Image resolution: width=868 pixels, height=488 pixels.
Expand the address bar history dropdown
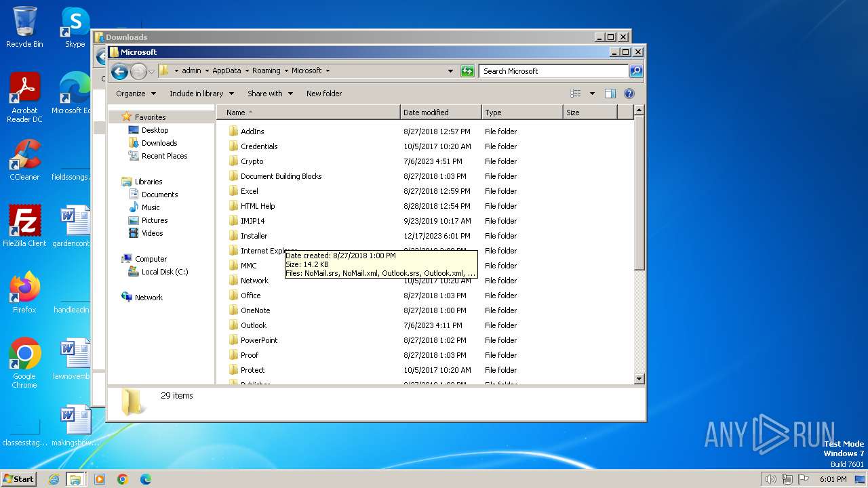pyautogui.click(x=450, y=70)
